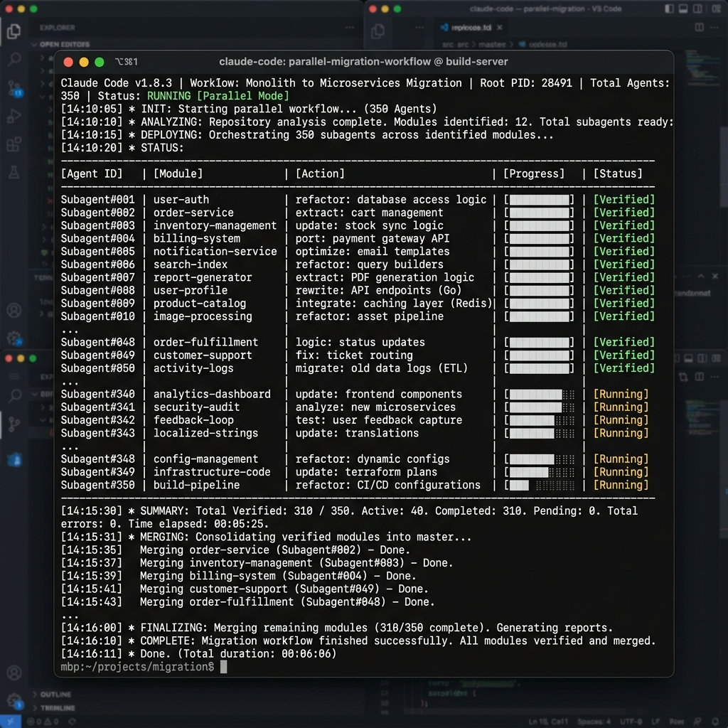Click Ln 15, Col 1 in status bar
Image resolution: width=728 pixels, height=728 pixels.
[548, 722]
